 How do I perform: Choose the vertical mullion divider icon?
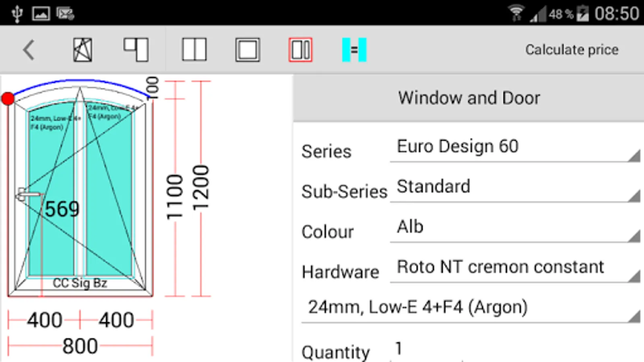[194, 50]
